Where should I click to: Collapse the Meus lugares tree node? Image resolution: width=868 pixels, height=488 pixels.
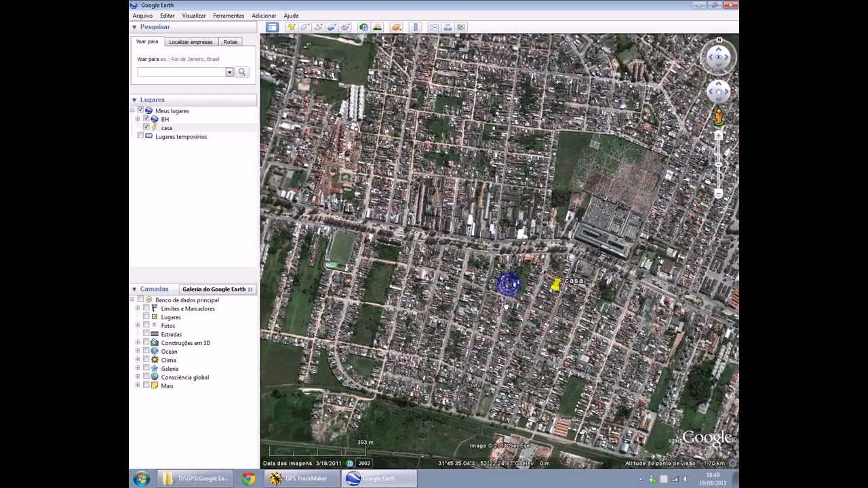pos(133,110)
